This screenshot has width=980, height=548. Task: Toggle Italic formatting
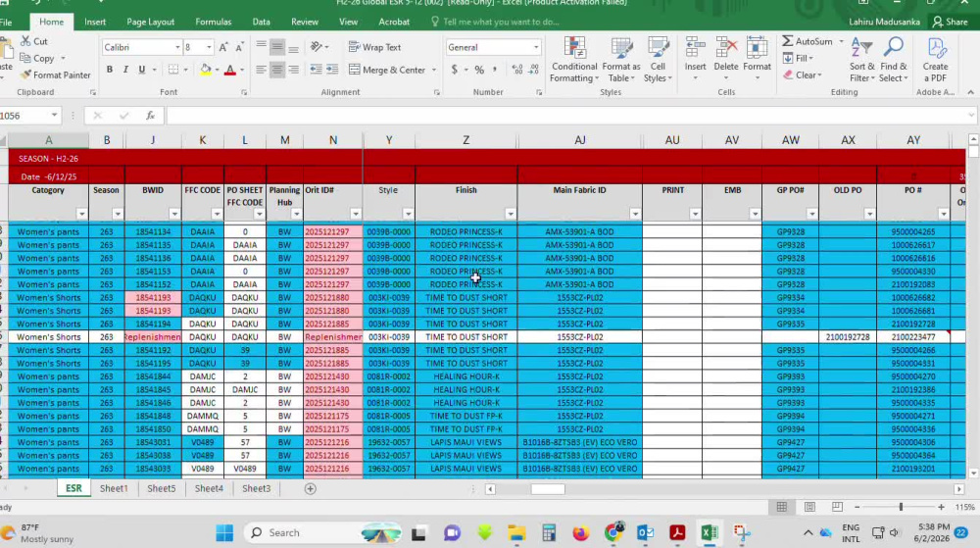coord(125,70)
